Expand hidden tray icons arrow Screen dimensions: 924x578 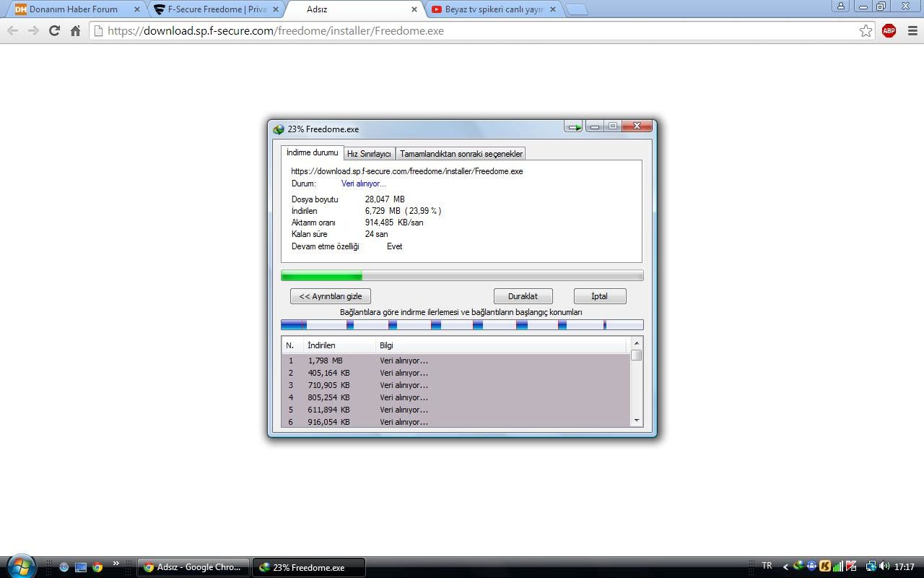click(x=785, y=567)
